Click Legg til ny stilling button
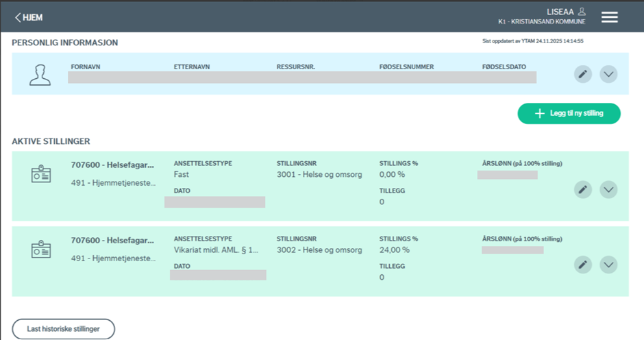 (569, 113)
